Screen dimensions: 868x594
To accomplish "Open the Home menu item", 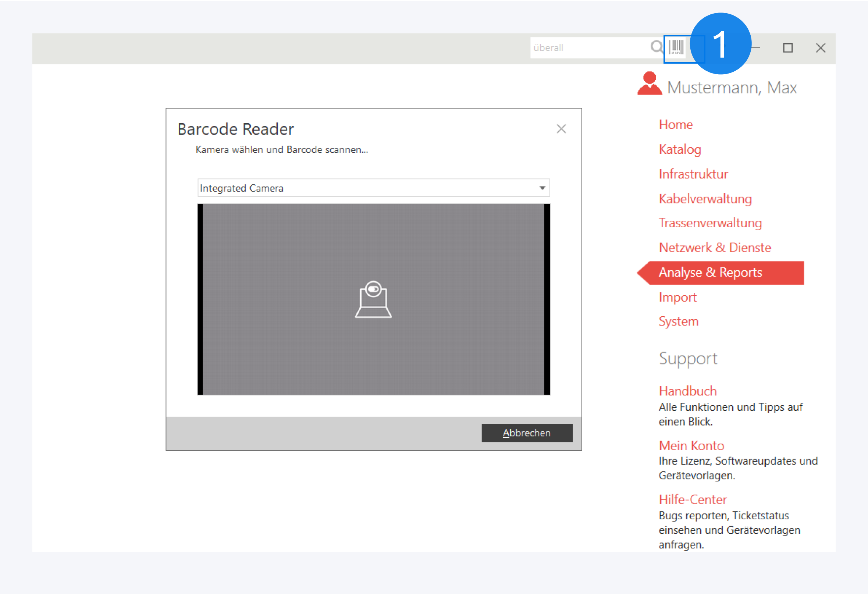I will 675,124.
